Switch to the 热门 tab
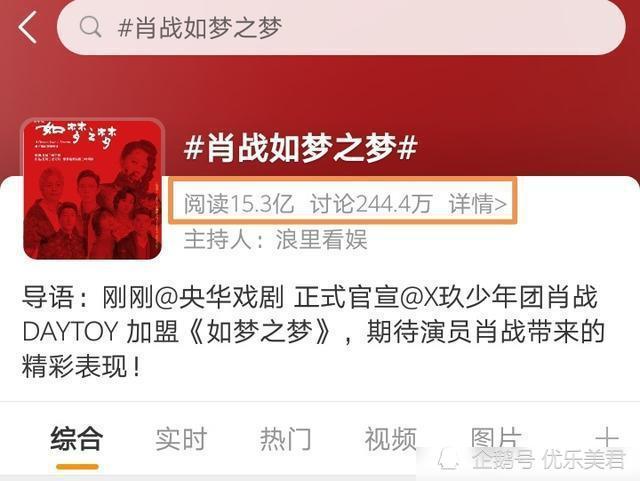The width and height of the screenshot is (640, 481). tap(286, 439)
